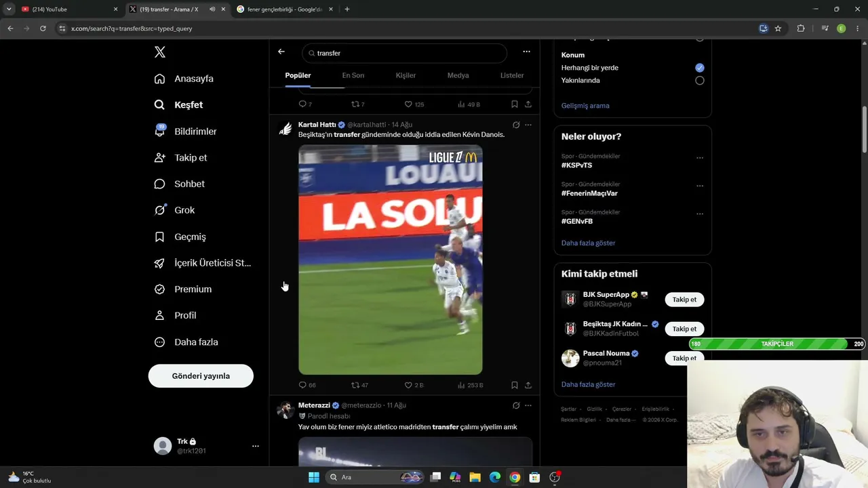Open the #KSPvTS trend
The height and width of the screenshot is (488, 868).
click(x=576, y=165)
